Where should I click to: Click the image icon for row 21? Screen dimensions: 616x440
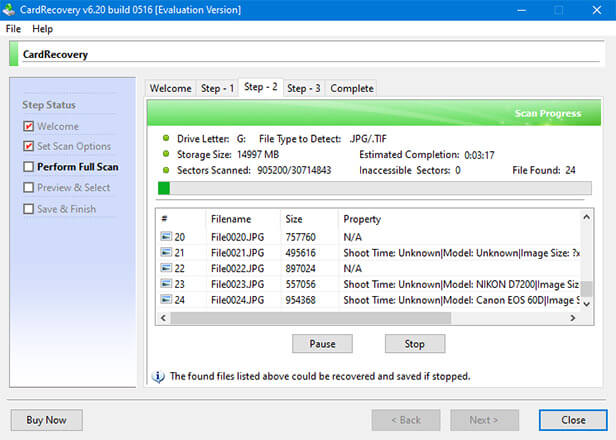point(166,252)
